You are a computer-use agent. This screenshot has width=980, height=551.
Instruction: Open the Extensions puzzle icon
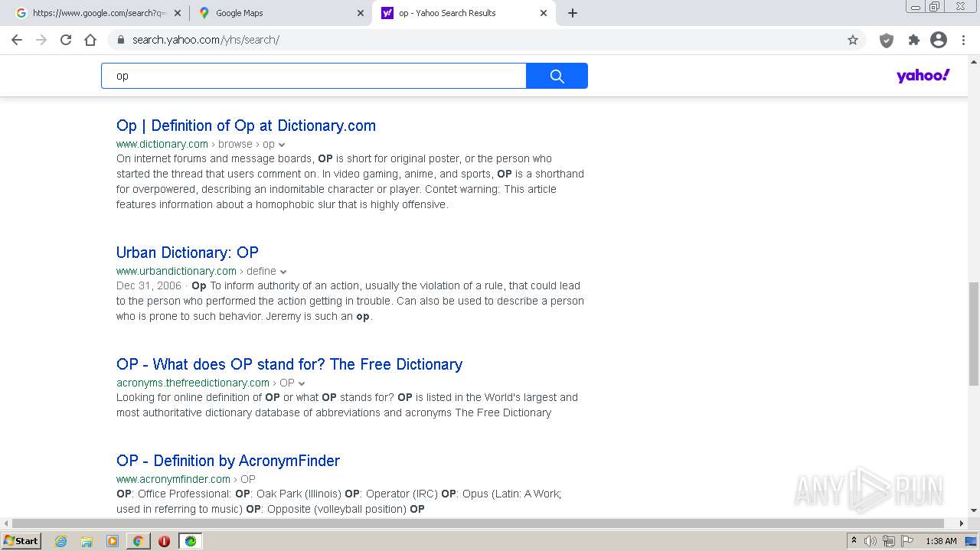tap(913, 40)
